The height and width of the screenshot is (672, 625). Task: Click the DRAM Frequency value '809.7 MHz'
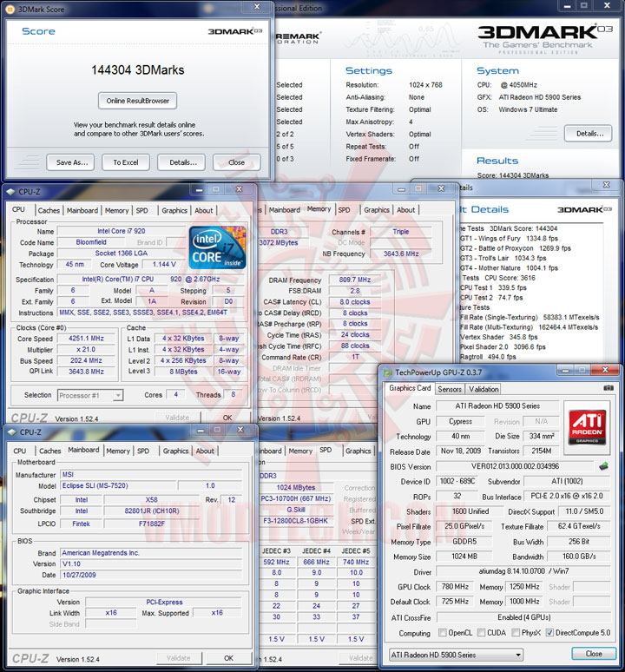355,280
